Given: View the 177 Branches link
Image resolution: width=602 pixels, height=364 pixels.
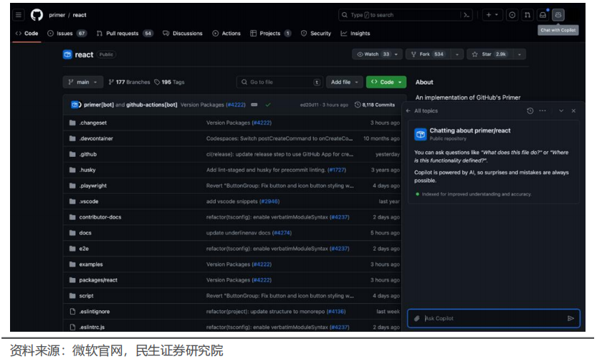Looking at the screenshot, I should (130, 82).
